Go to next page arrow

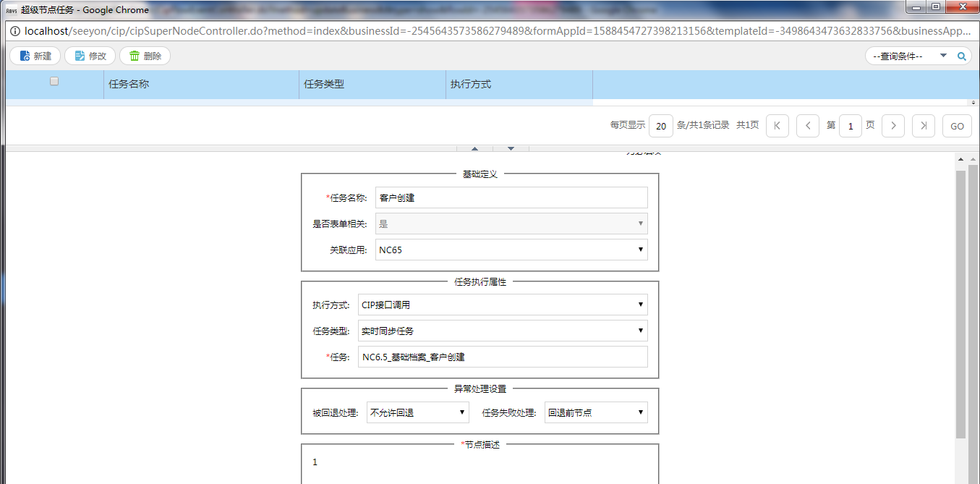[x=893, y=126]
